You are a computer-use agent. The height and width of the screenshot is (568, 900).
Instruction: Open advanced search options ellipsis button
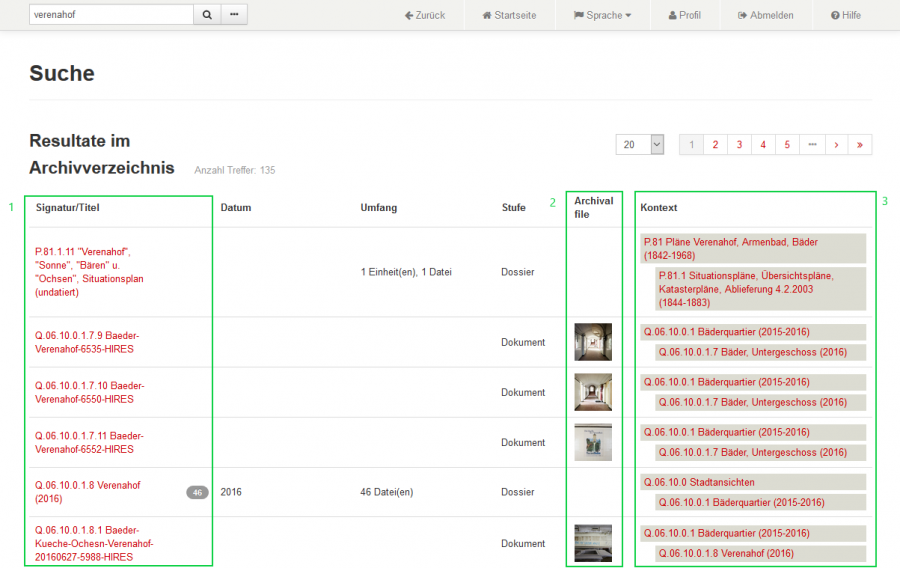[234, 15]
